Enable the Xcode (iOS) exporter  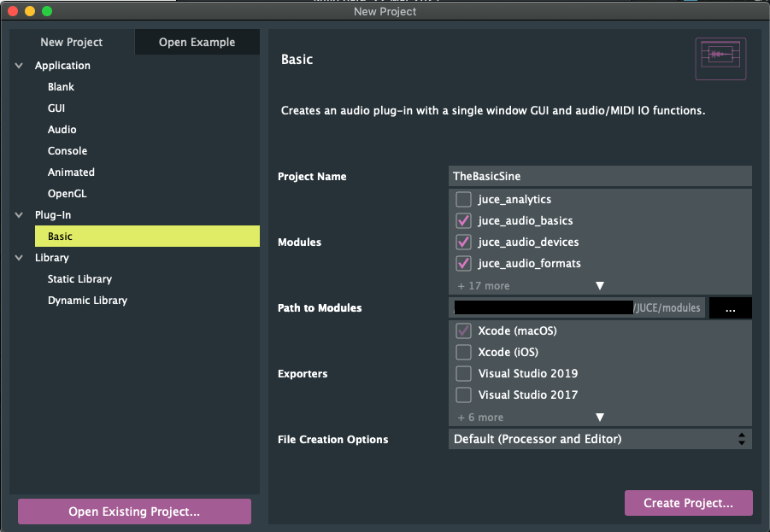coord(463,352)
